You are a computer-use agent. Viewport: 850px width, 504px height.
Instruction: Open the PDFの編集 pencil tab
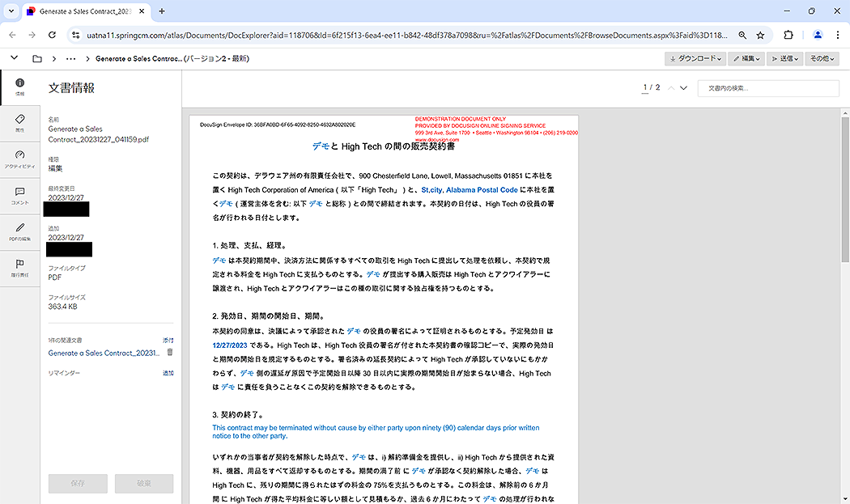pos(20,232)
